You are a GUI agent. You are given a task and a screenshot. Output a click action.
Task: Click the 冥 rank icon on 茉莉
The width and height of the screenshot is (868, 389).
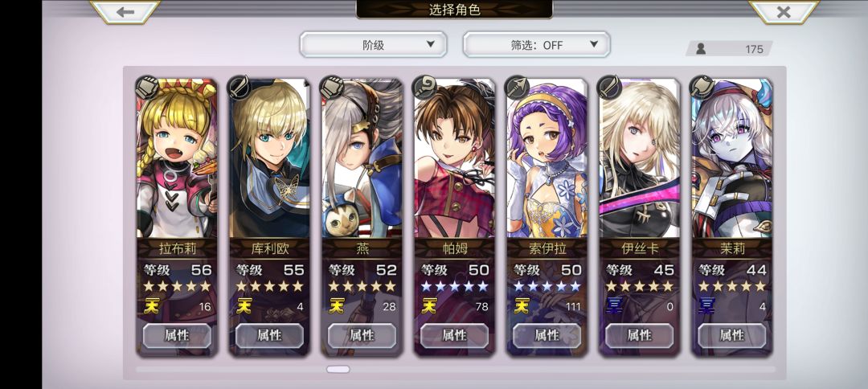[x=706, y=305]
